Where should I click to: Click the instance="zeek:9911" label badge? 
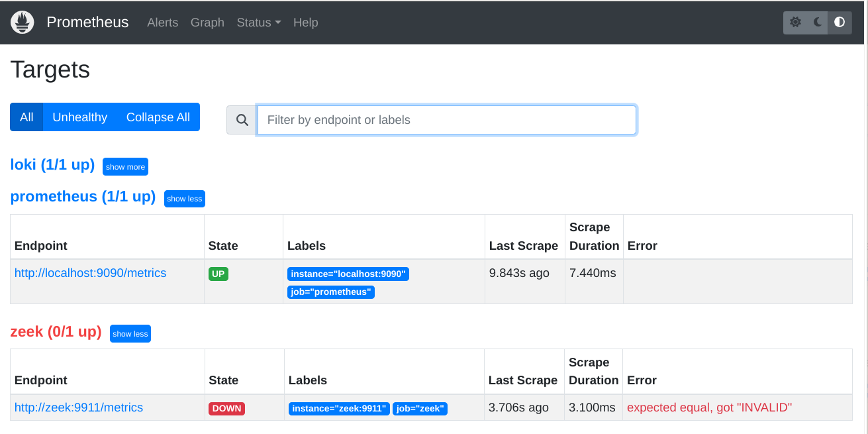pyautogui.click(x=340, y=409)
